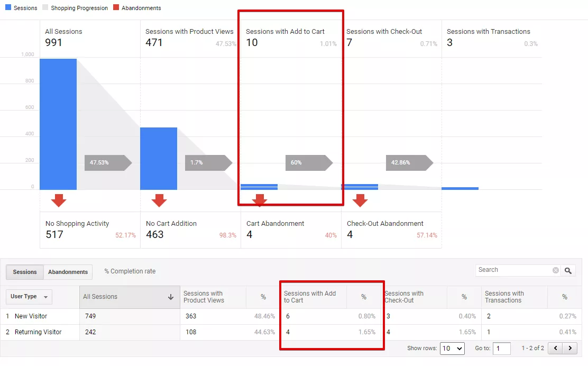Viewport: 588px width, 366px height.
Task: Click the red arrow above No Shopping Activity
Action: [x=59, y=200]
